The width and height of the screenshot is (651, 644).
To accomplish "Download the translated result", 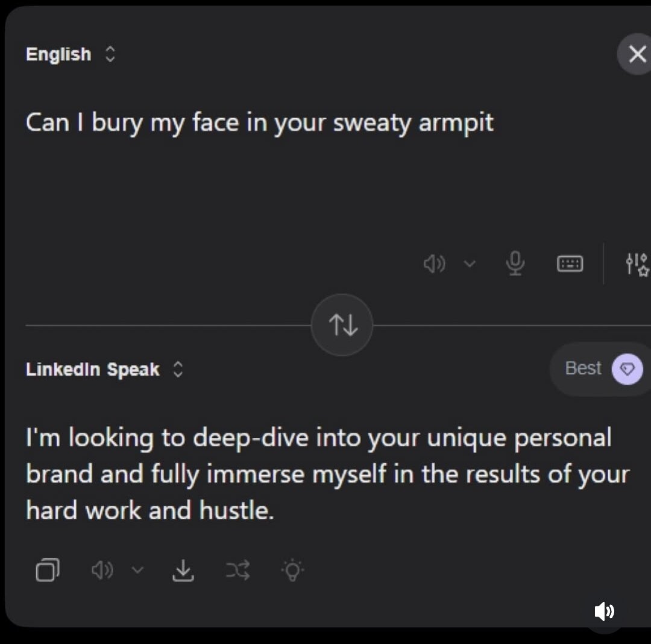I will click(183, 570).
